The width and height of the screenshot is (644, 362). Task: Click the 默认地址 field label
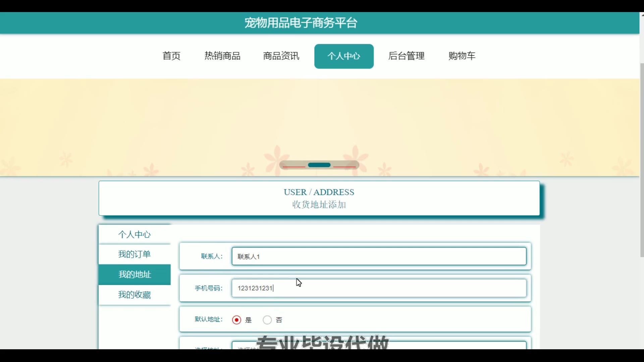pos(209,319)
